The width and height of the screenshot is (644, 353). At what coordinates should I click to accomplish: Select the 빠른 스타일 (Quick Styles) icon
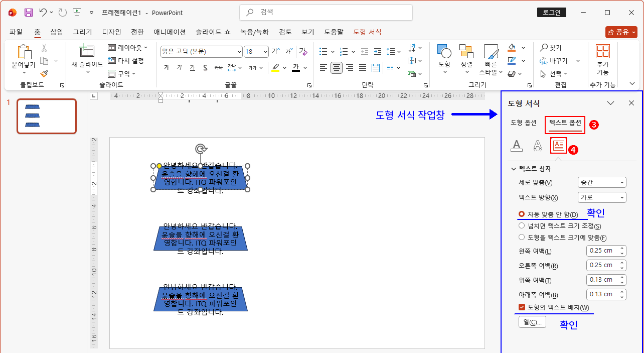pos(491,54)
